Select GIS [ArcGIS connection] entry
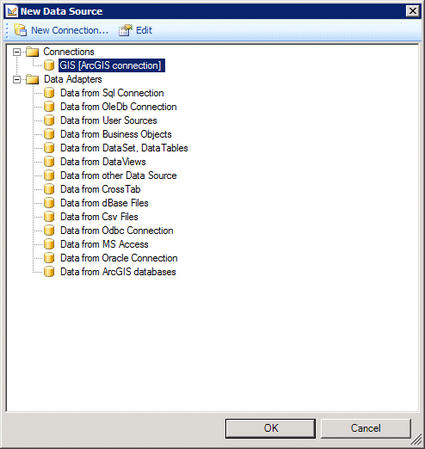 click(x=112, y=65)
